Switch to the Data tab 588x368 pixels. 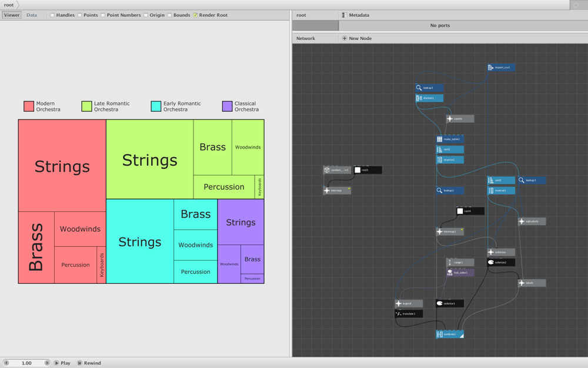click(x=32, y=15)
